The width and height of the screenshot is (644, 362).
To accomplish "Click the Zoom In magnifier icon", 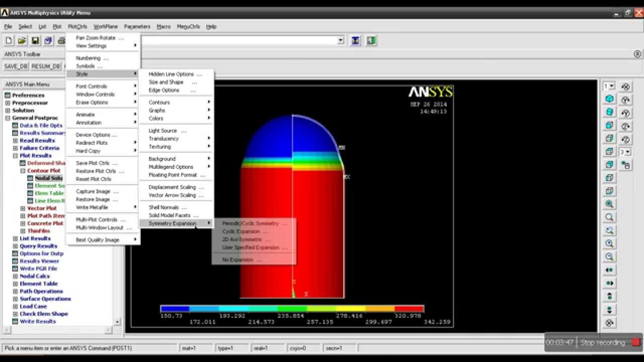I will (610, 243).
